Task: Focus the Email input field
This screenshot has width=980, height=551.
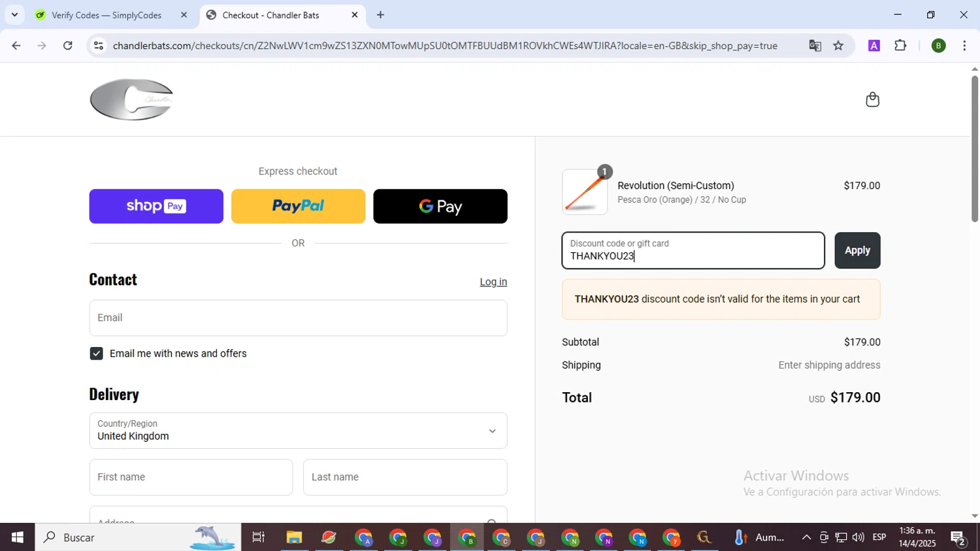Action: coord(298,318)
